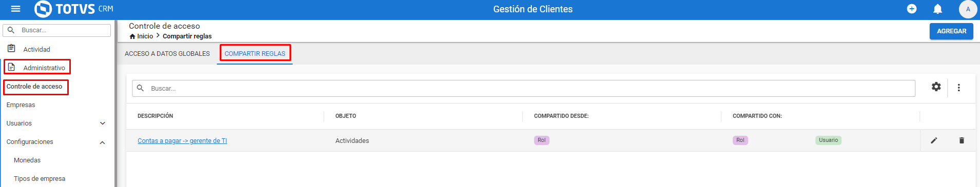Focus the table Buscar search field
This screenshot has height=187, width=980.
tap(524, 88)
